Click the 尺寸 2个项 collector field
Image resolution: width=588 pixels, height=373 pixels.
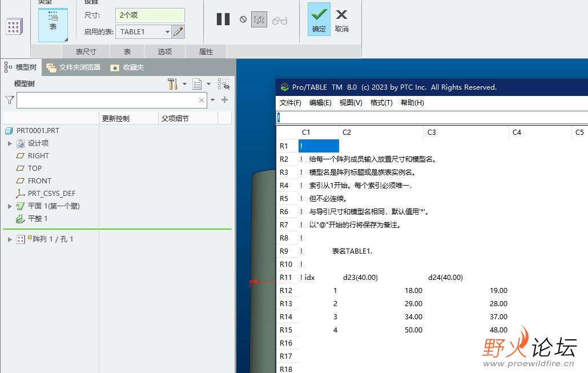150,15
